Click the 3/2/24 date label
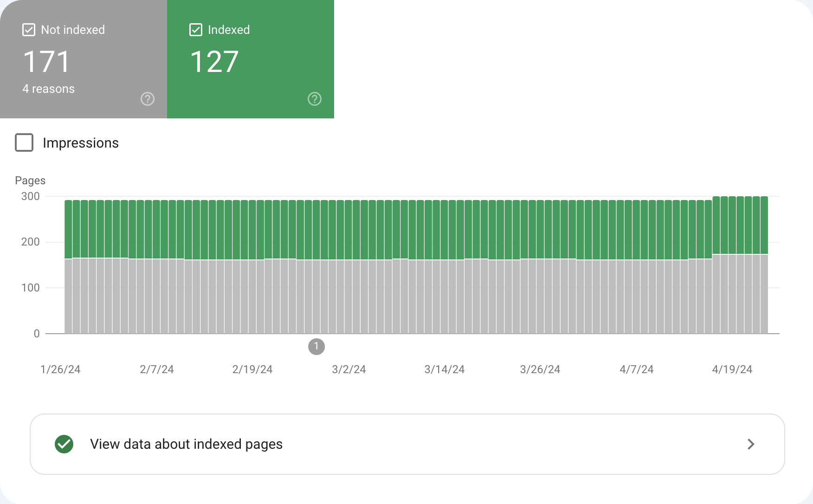This screenshot has height=504, width=813. pyautogui.click(x=349, y=369)
